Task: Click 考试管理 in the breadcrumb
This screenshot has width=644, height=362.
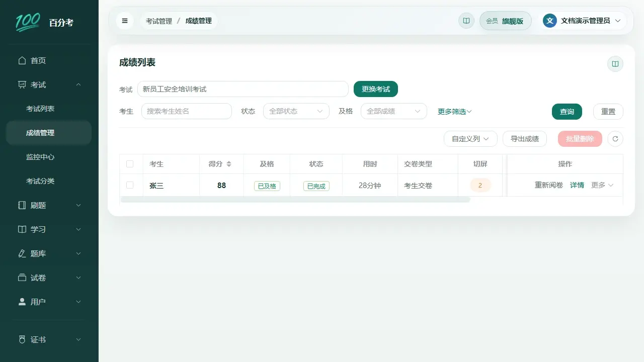Action: (159, 21)
